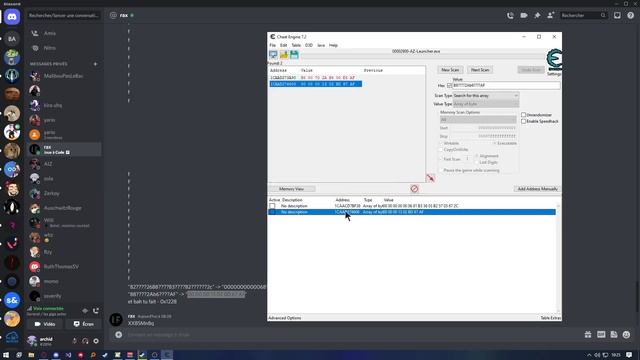Open File Explorer from taskbar

(x=31, y=355)
